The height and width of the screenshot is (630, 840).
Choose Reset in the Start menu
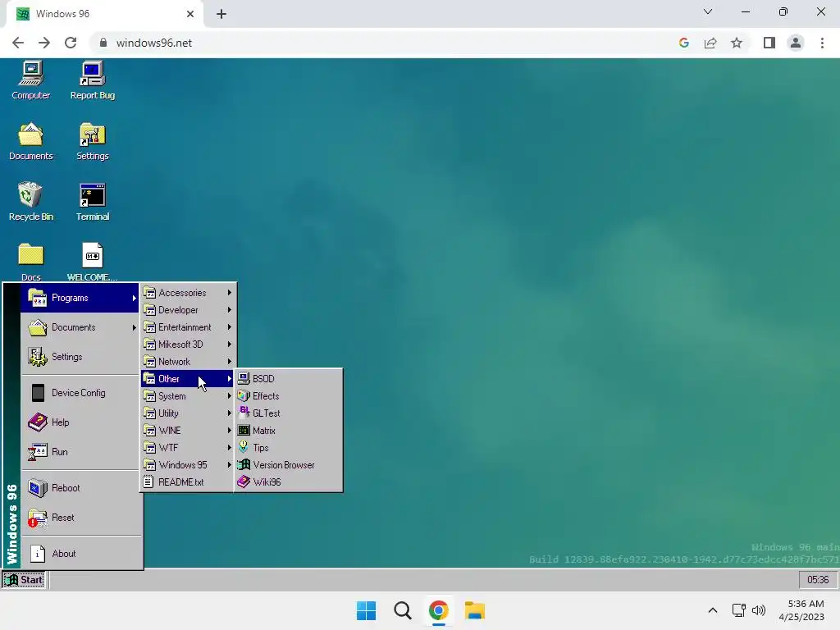pos(80,518)
